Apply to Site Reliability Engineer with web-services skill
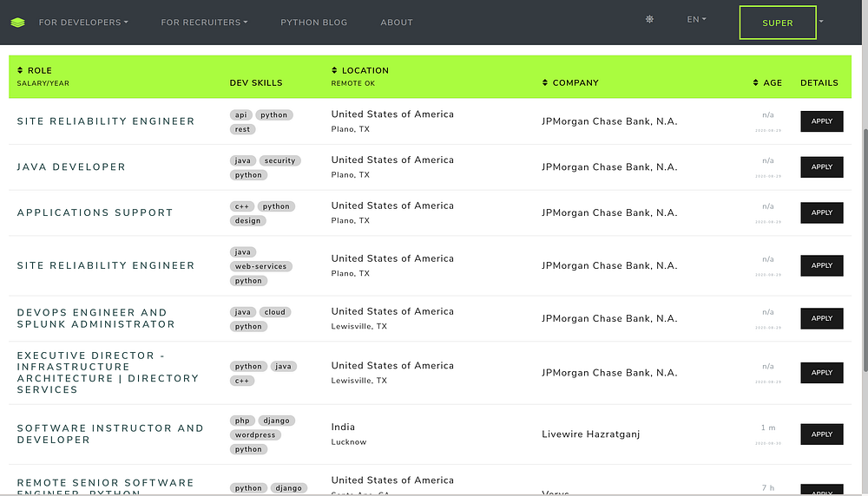 [822, 265]
